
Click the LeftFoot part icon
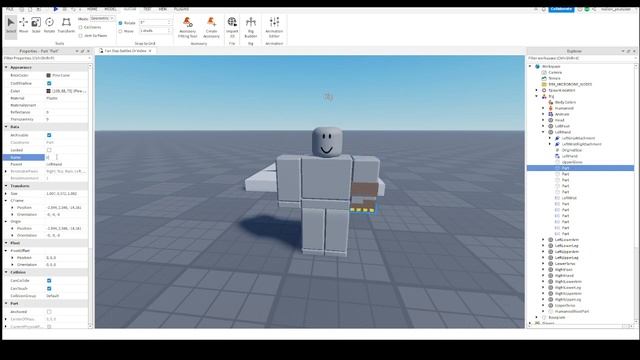(x=551, y=126)
